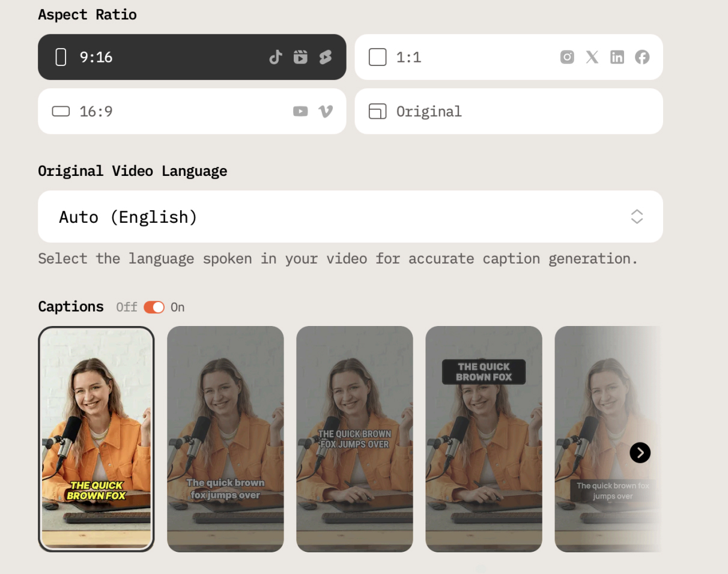
Task: Pick the black box caption style at top
Action: pyautogui.click(x=484, y=438)
